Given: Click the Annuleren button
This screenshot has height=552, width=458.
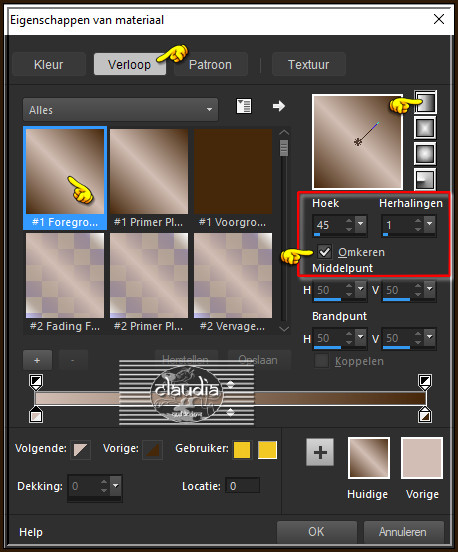Looking at the screenshot, I should click(403, 532).
